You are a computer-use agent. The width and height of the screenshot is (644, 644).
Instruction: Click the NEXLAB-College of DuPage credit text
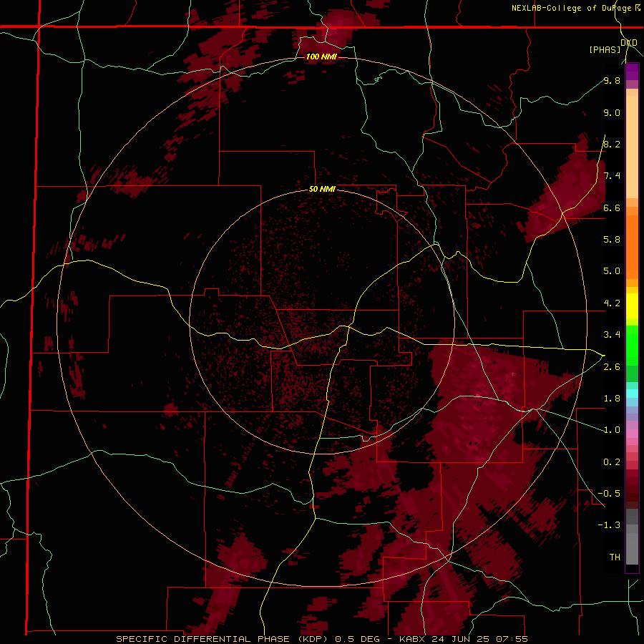click(571, 8)
